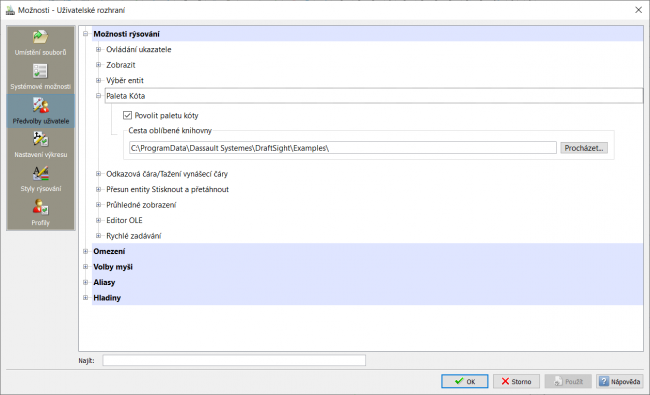Expand Přesun entity Stisknout a přetáhnout
The width and height of the screenshot is (650, 395).
98,189
